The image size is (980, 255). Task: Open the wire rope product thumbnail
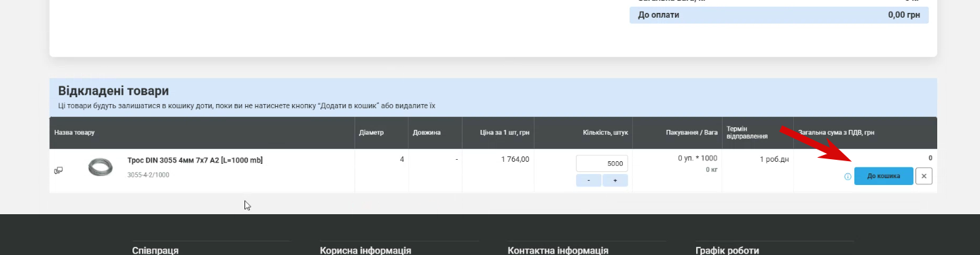(101, 167)
